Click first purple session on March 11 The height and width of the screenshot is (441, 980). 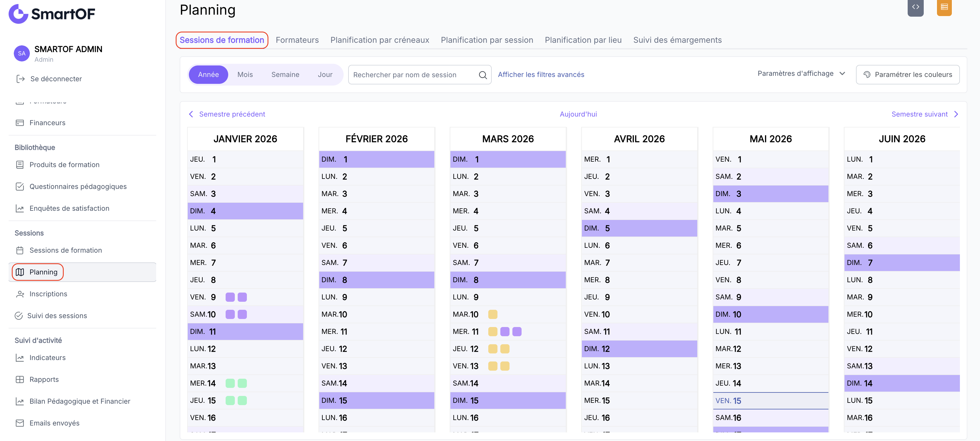pos(505,332)
